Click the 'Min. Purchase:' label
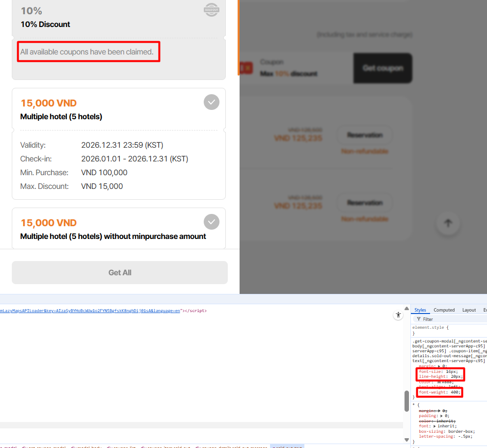Viewport: 487px width, 448px height. pyautogui.click(x=44, y=172)
